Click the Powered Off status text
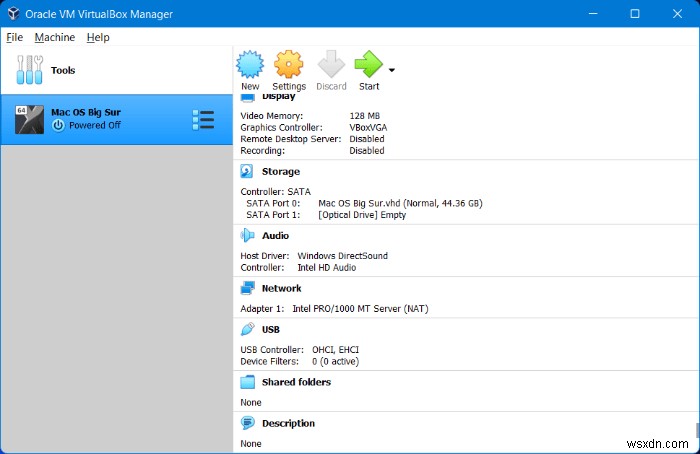The height and width of the screenshot is (454, 700). tap(95, 125)
